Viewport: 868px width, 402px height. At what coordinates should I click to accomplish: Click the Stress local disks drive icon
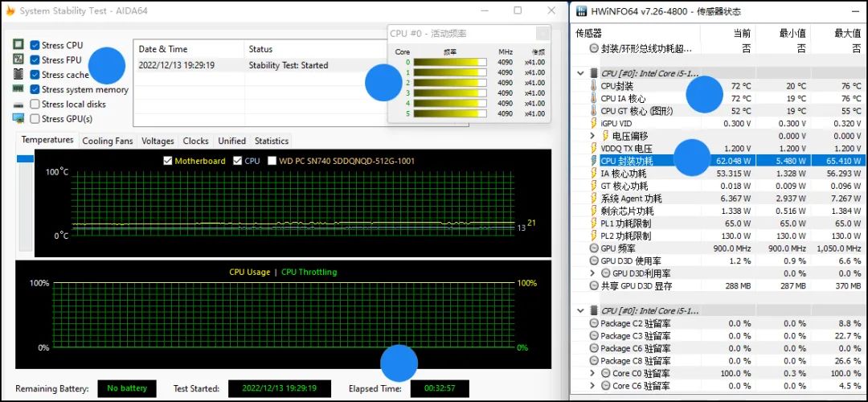coord(18,105)
